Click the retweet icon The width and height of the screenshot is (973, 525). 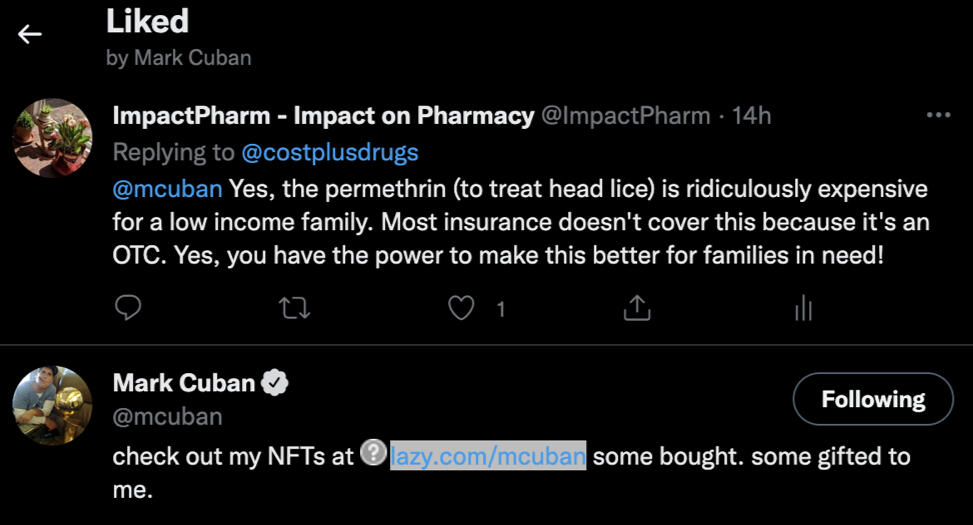point(294,309)
